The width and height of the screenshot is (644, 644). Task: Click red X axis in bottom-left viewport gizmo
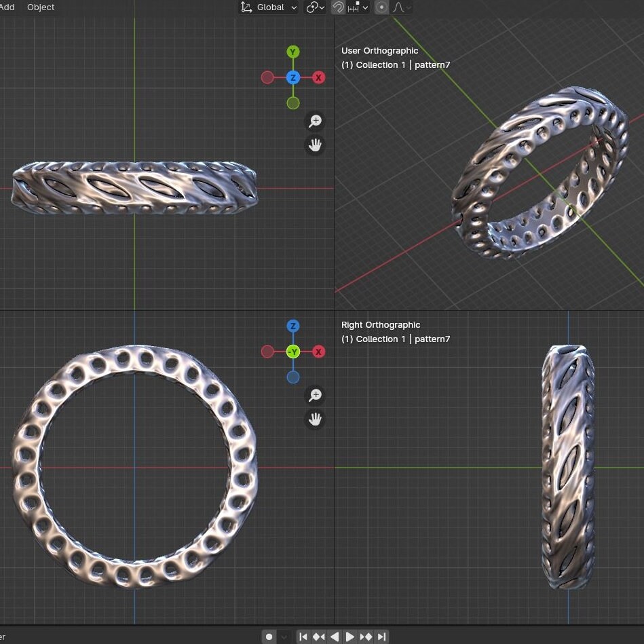[x=319, y=352]
